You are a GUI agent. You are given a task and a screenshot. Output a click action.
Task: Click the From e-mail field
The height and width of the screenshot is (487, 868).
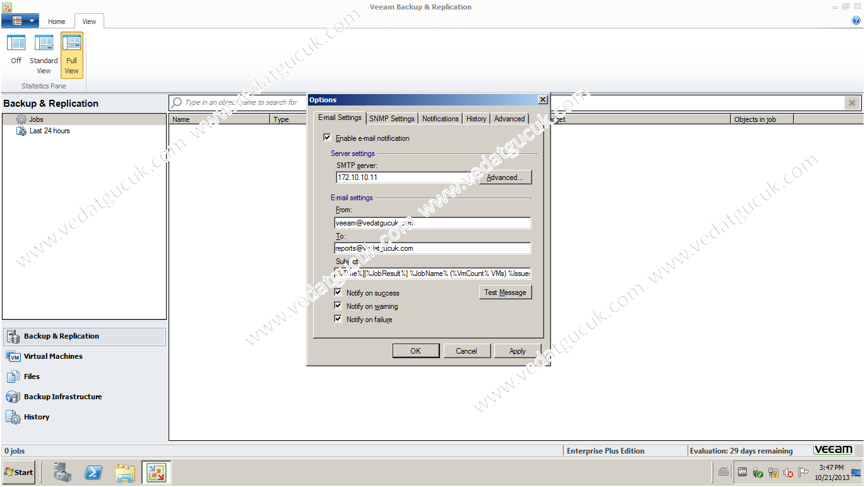pyautogui.click(x=432, y=223)
